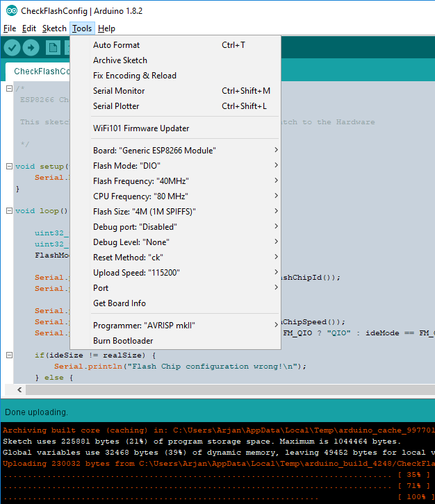Select the CheckFlashConfig sketch tab
The width and height of the screenshot is (435, 504).
(39, 71)
